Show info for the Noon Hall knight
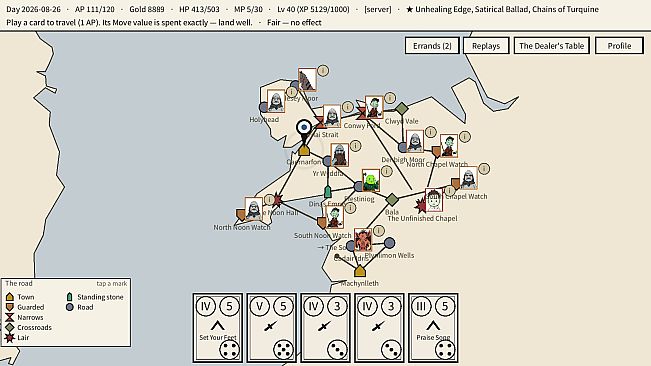Screen dimensions: 651x366 [x=269, y=200]
